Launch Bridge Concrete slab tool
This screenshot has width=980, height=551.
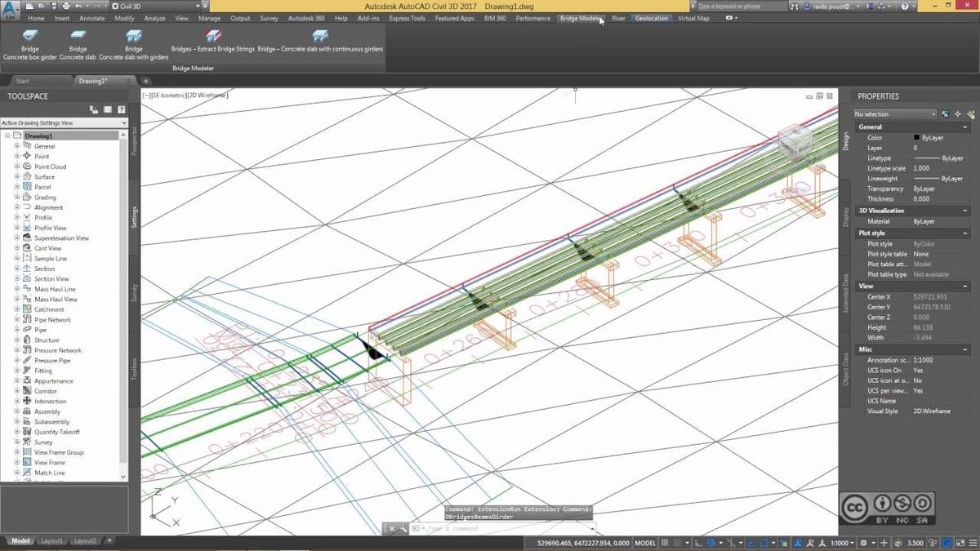(x=78, y=42)
